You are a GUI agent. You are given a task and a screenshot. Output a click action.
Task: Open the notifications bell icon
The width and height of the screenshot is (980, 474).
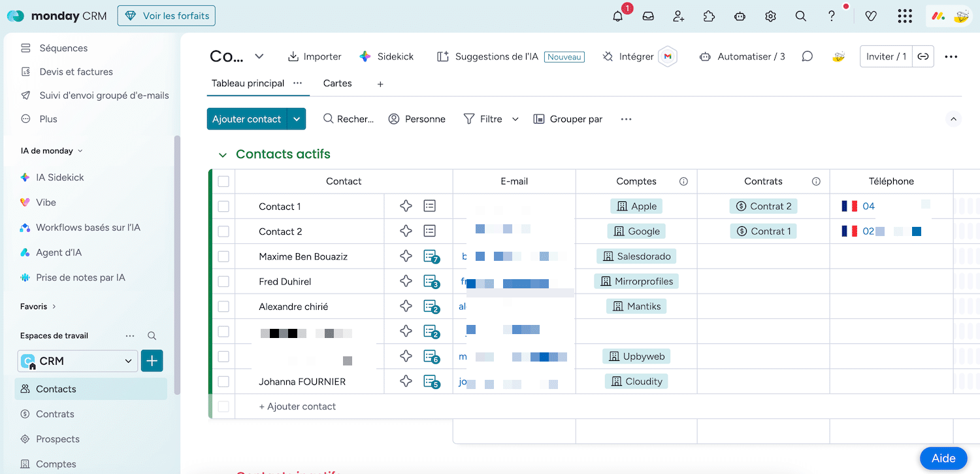(617, 16)
